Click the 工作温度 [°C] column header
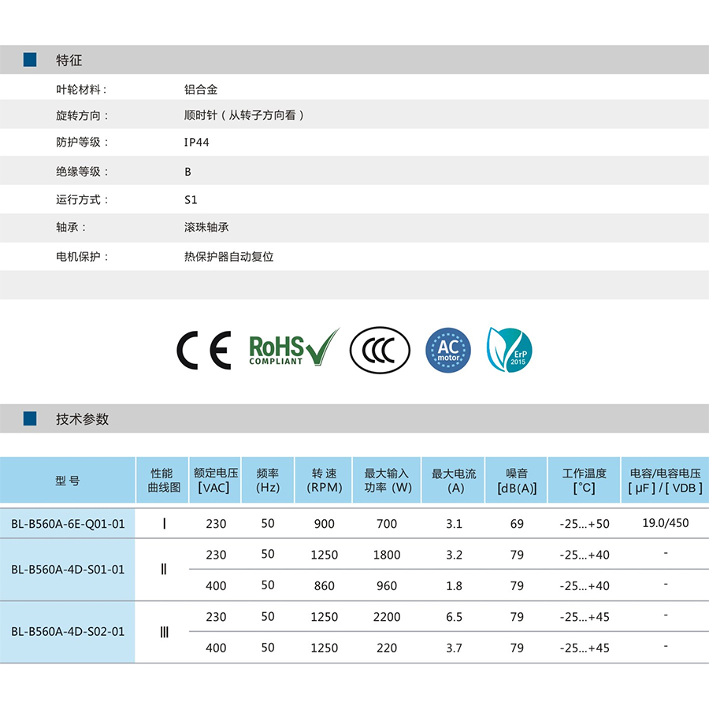The height and width of the screenshot is (728, 709). 584,481
